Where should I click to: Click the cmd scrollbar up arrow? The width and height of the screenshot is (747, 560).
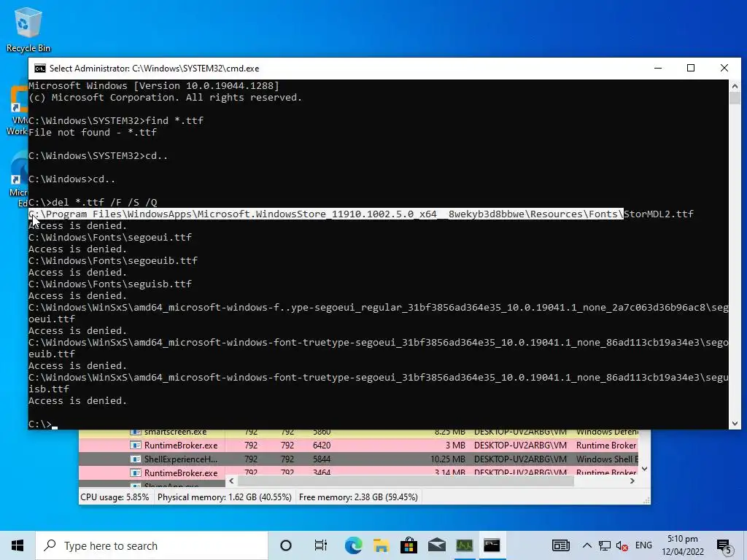click(735, 86)
